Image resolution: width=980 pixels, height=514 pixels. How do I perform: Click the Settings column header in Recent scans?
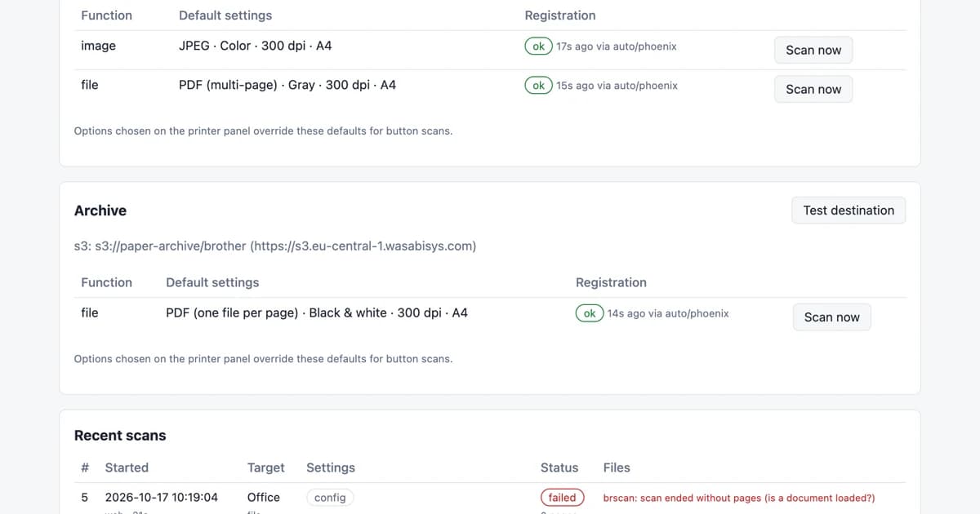(x=331, y=467)
